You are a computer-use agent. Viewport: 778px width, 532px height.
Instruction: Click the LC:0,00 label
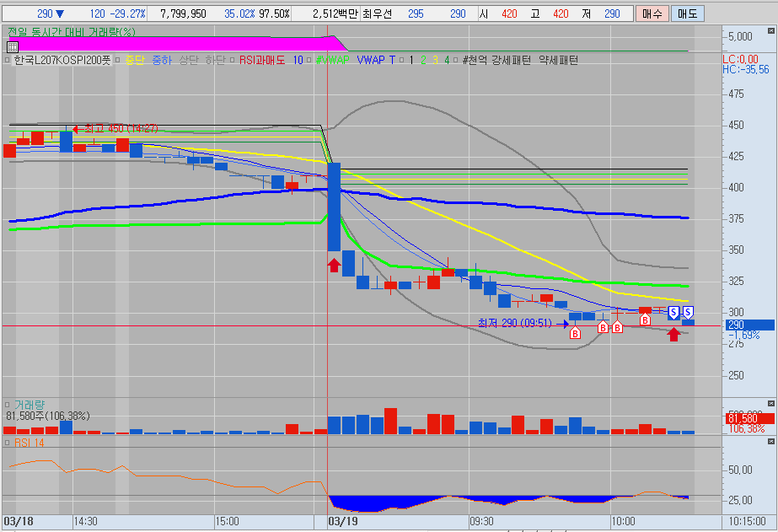tap(740, 60)
